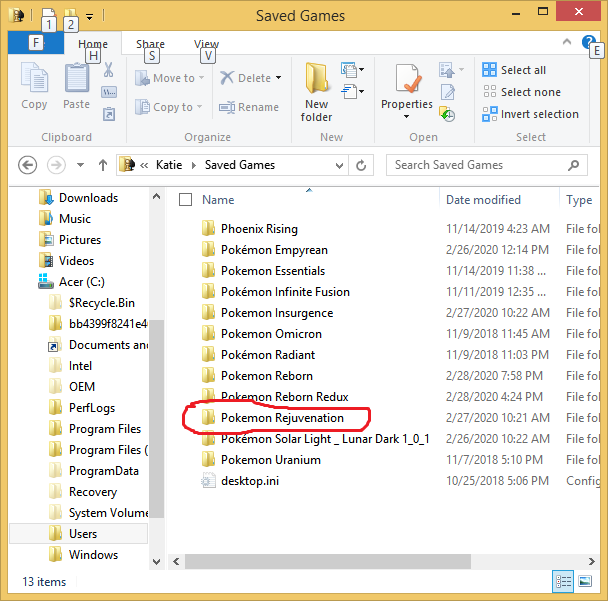
Task: Click Select none in ribbon
Action: (x=522, y=92)
